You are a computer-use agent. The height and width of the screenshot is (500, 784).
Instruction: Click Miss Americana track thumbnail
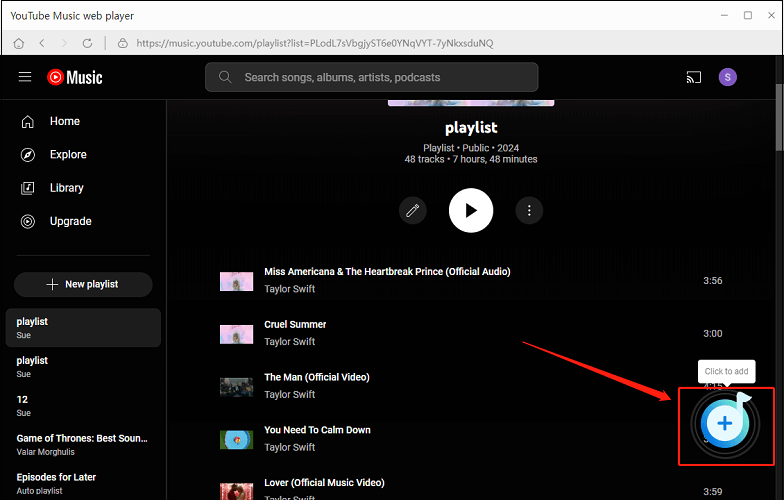tap(236, 281)
